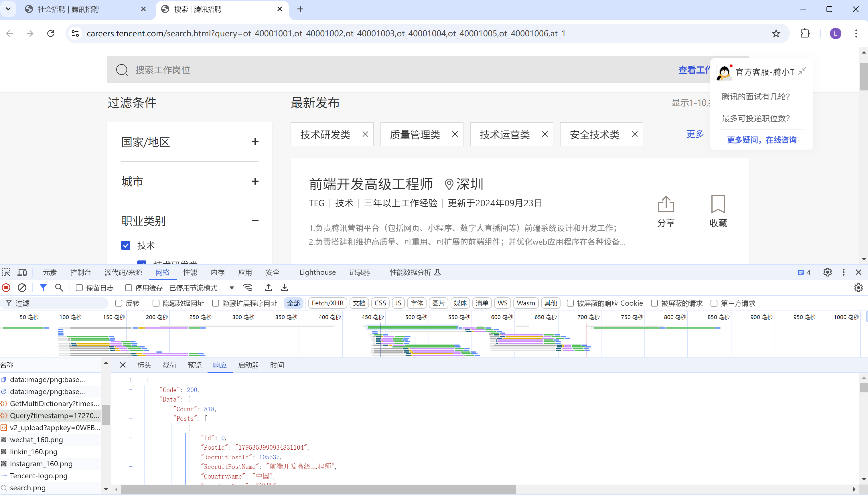Open the inspect element picker tool
The image size is (868, 498).
pyautogui.click(x=6, y=272)
